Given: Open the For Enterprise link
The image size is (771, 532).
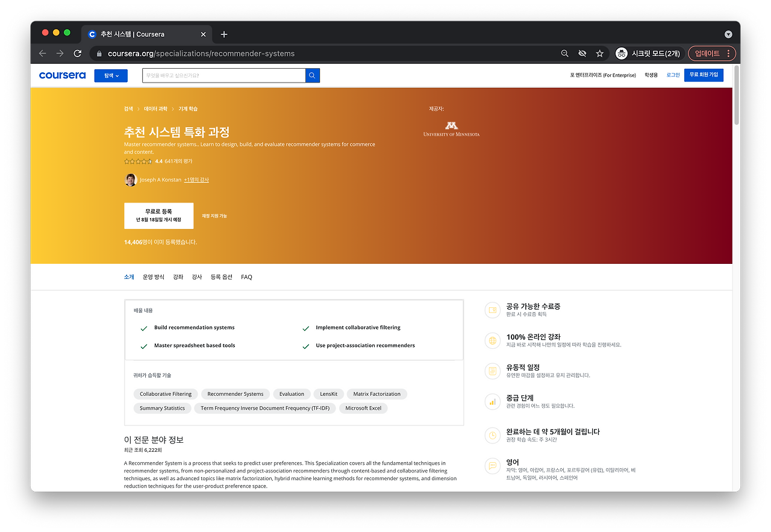Looking at the screenshot, I should coord(603,75).
